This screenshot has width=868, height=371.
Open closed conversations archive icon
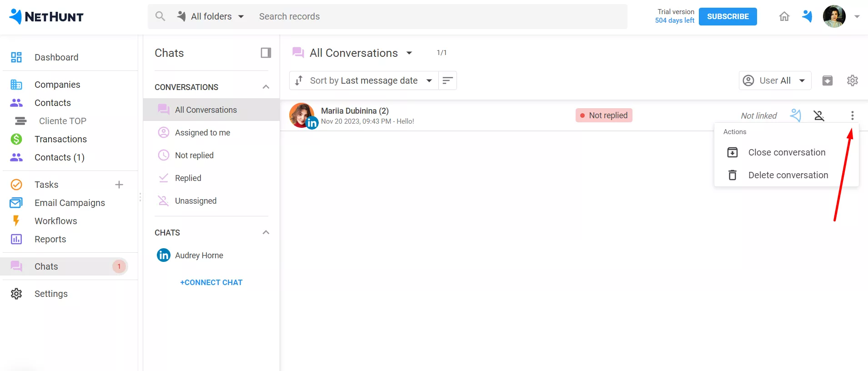pyautogui.click(x=828, y=80)
